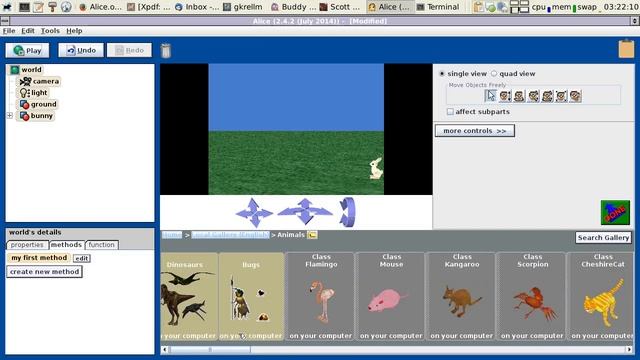The image size is (640, 360).
Task: Switch to the methods tab
Action: pyautogui.click(x=66, y=244)
